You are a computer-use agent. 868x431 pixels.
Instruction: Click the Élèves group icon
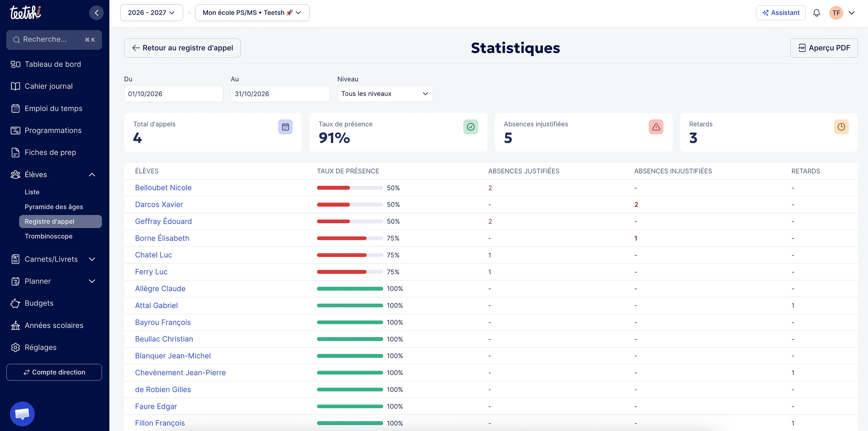(x=16, y=175)
